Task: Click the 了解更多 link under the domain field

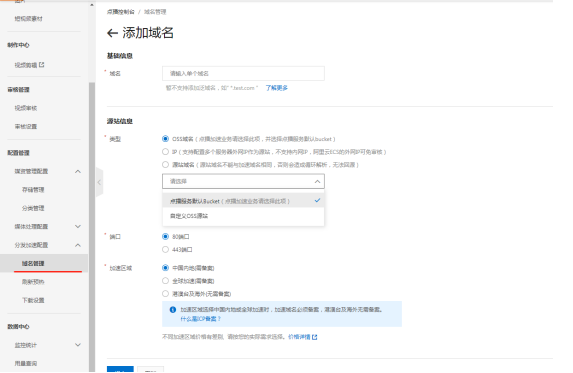Action: [x=277, y=88]
